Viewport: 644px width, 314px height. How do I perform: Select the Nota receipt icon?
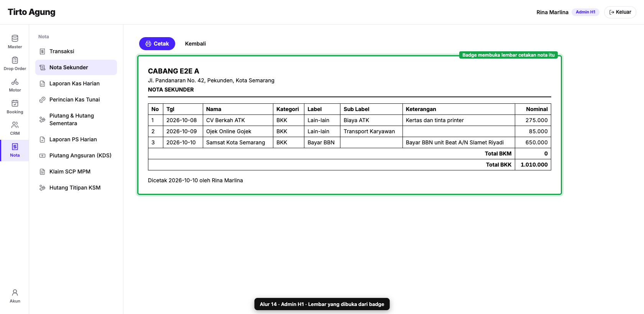pyautogui.click(x=15, y=147)
